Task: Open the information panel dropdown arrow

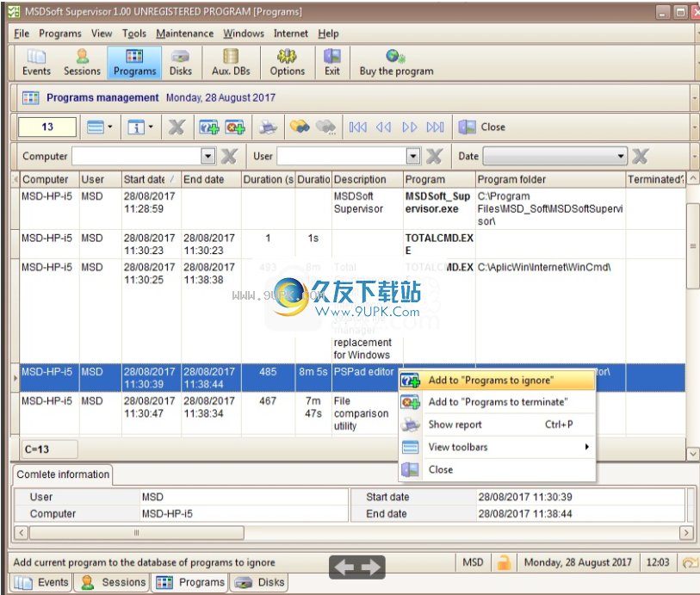Action: [x=151, y=127]
